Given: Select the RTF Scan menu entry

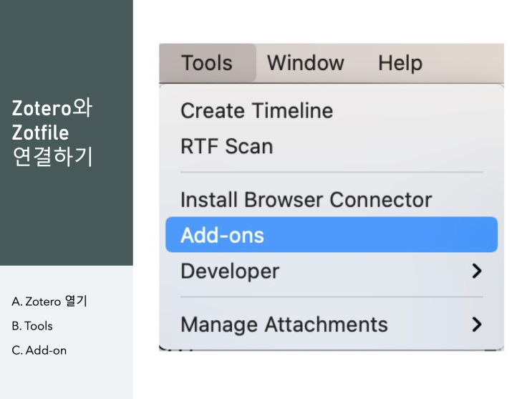Looking at the screenshot, I should point(332,146).
